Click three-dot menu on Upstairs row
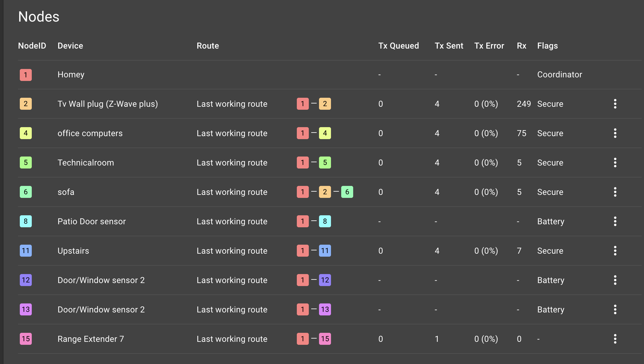644x364 pixels. [615, 251]
